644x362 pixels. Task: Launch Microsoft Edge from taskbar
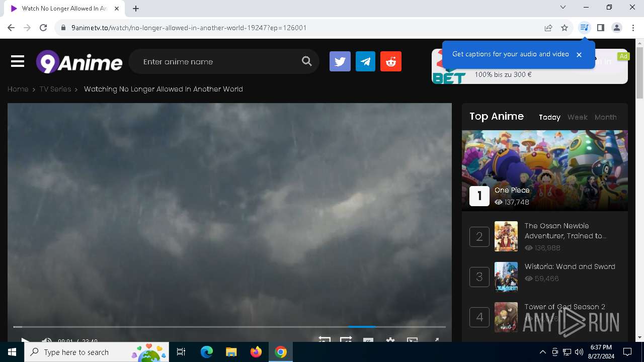click(207, 352)
